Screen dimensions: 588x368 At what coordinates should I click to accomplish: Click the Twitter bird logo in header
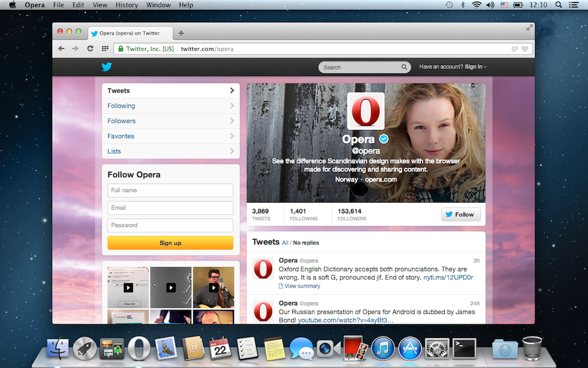106,67
